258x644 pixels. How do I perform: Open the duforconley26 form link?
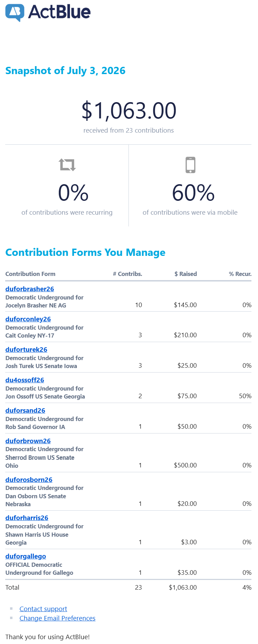tap(28, 319)
